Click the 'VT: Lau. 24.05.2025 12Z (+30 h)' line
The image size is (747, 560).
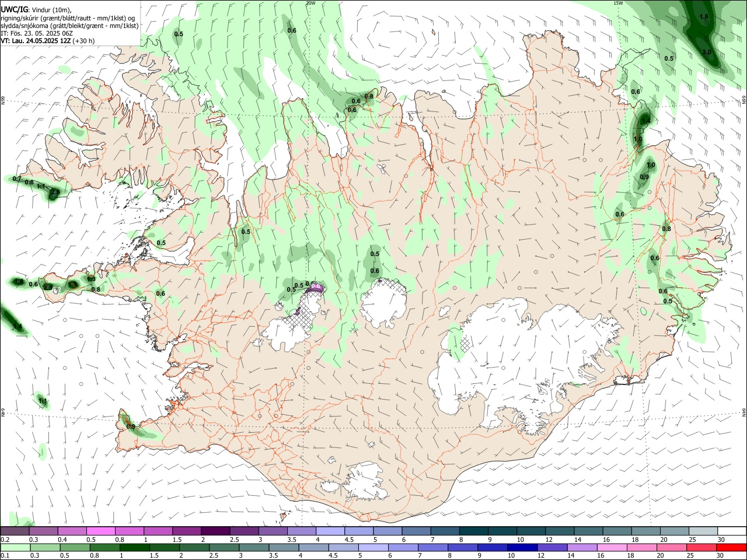click(48, 41)
